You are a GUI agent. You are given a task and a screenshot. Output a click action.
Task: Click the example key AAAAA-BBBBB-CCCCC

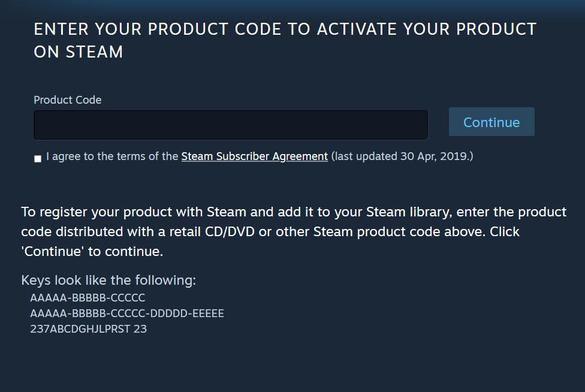88,298
